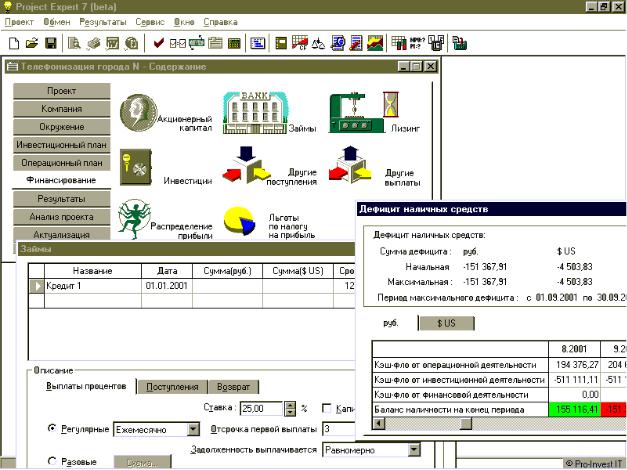Click the Анализ проекта section button
This screenshot has width=627, height=470.
(x=62, y=217)
